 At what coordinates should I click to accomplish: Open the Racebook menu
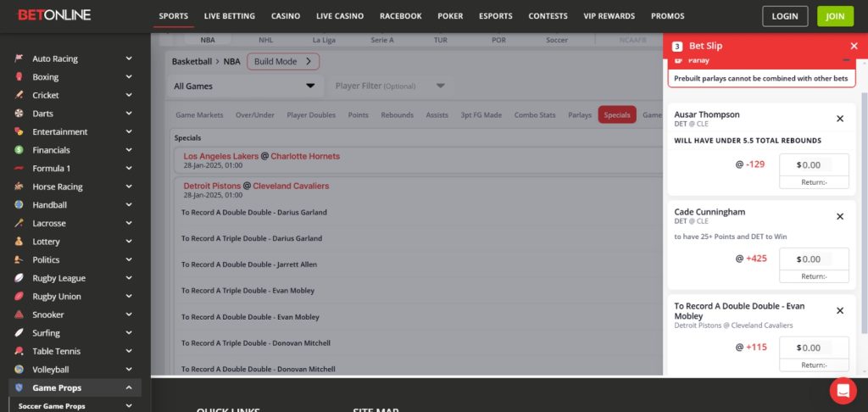tap(401, 16)
